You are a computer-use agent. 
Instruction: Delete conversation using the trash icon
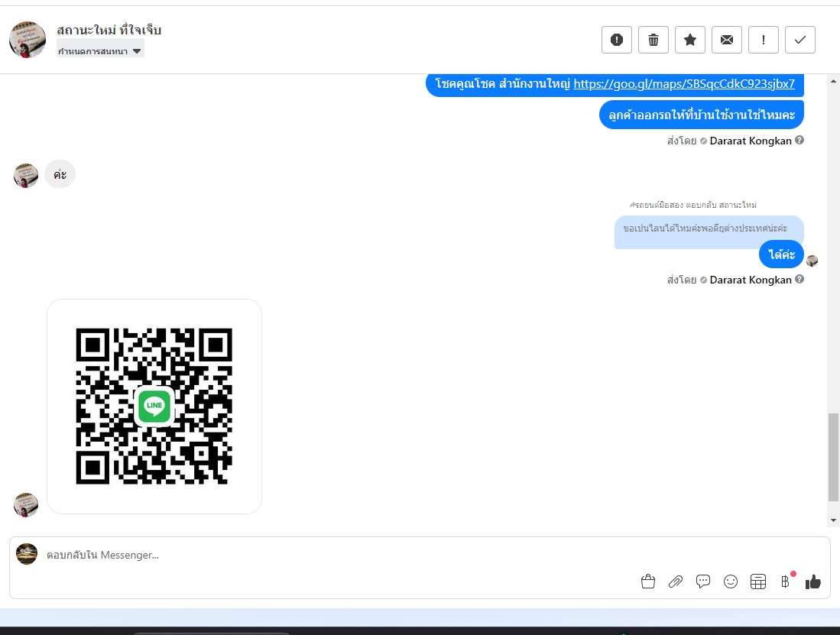(x=654, y=40)
